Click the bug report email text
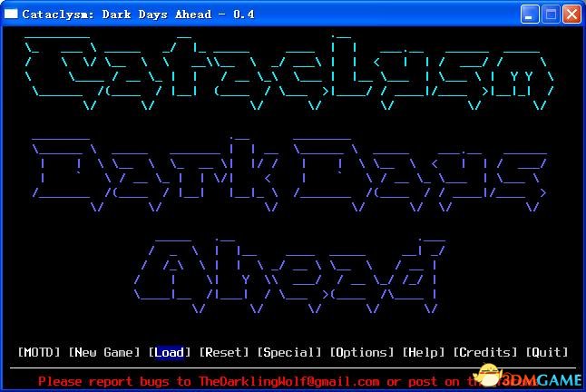 (x=288, y=381)
